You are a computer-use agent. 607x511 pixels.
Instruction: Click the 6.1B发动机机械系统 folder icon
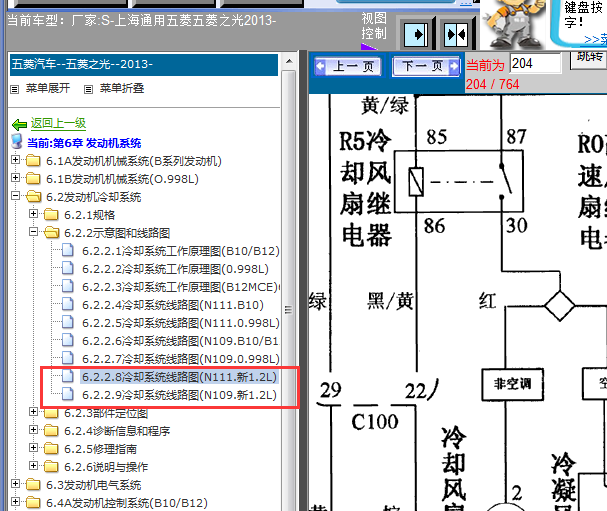click(x=33, y=178)
